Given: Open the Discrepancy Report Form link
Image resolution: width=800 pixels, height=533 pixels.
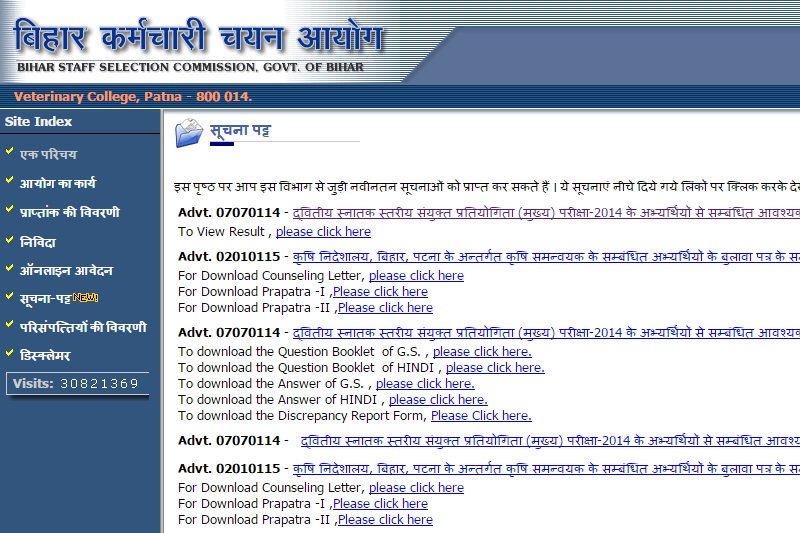Looking at the screenshot, I should tap(481, 415).
